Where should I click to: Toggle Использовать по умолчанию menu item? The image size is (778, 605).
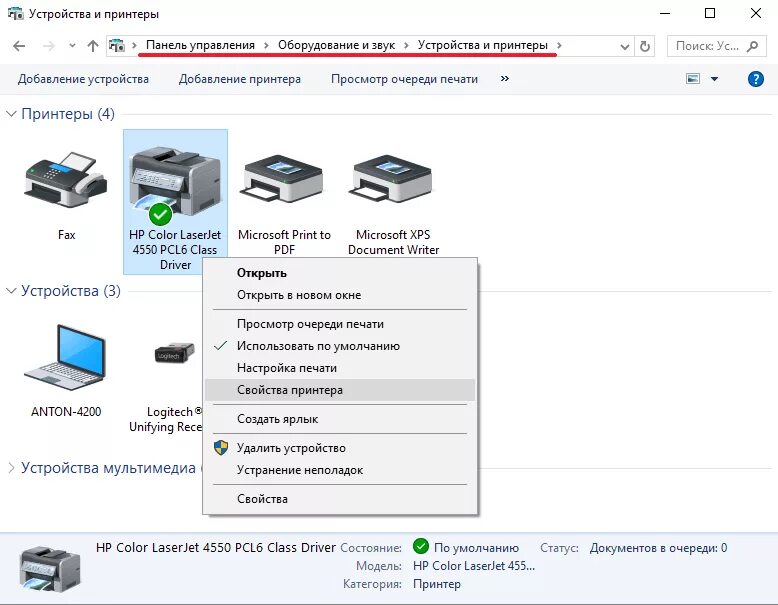click(x=340, y=346)
